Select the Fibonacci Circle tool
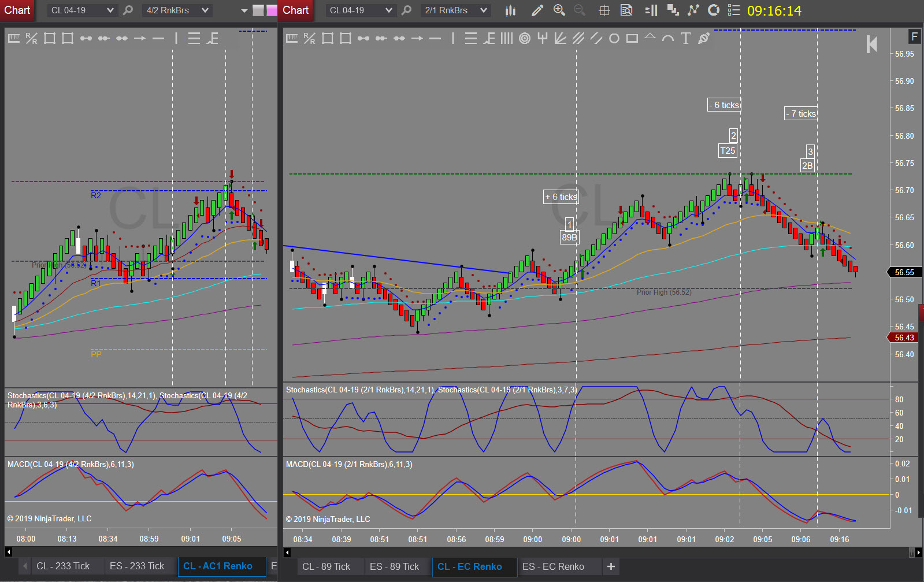The height and width of the screenshot is (582, 924). click(525, 39)
